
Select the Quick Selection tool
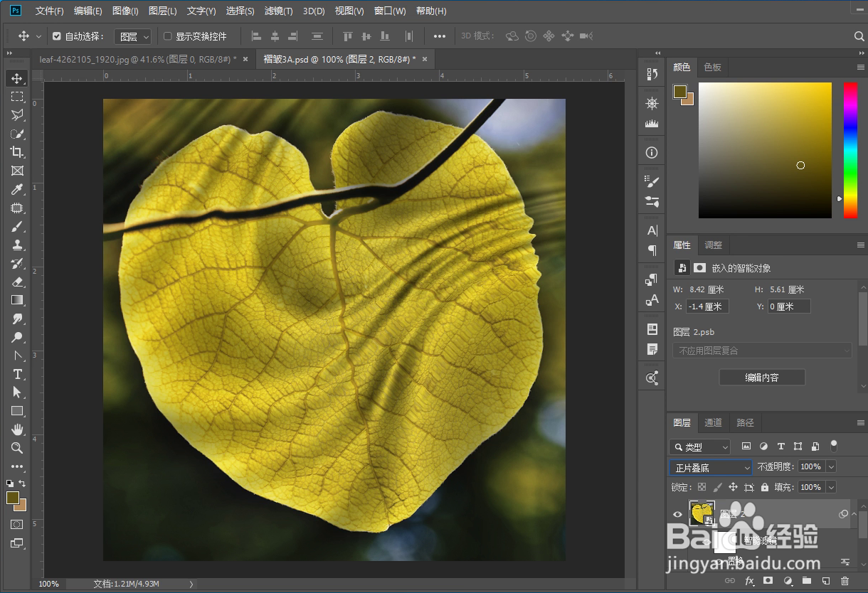click(x=17, y=134)
